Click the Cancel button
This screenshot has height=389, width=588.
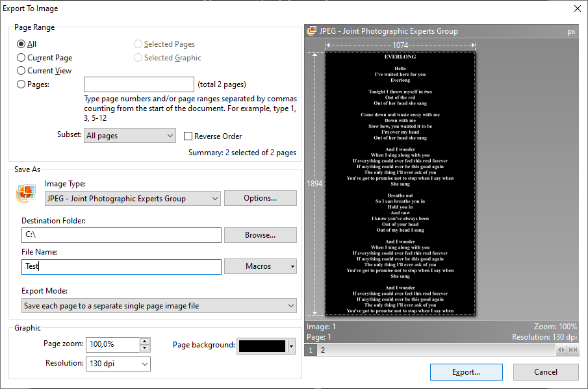point(546,372)
